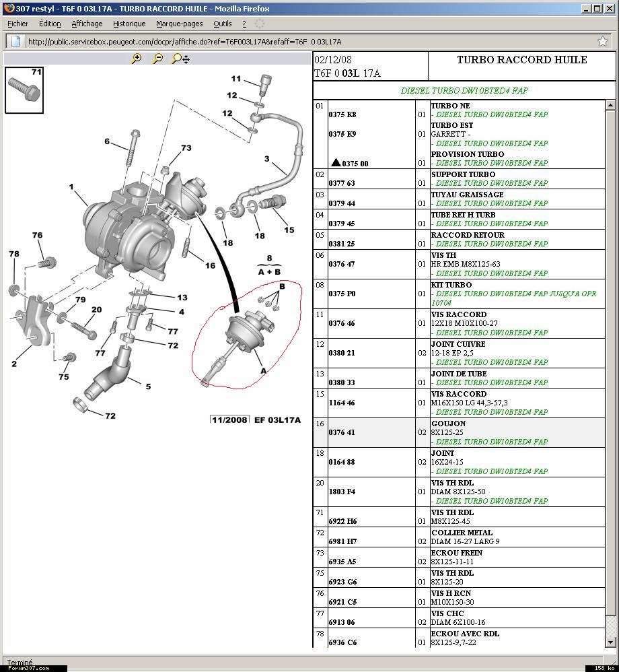Viewport: 619px width, 672px height.
Task: Click callout number 1 on the turbo diagram
Action: pos(71,187)
